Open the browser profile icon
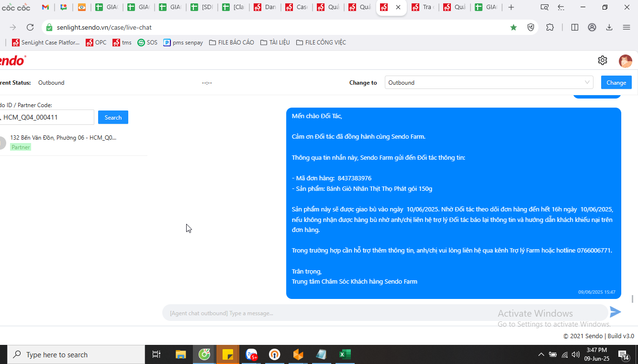 point(592,27)
